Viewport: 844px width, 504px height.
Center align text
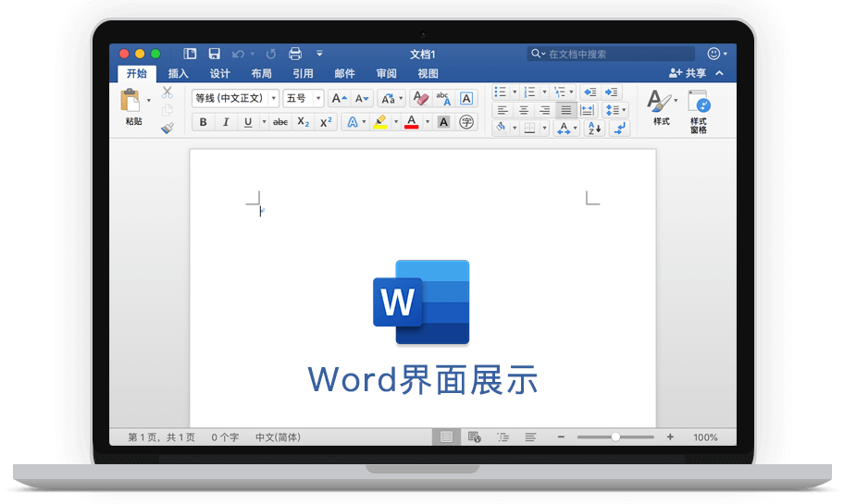click(x=523, y=110)
